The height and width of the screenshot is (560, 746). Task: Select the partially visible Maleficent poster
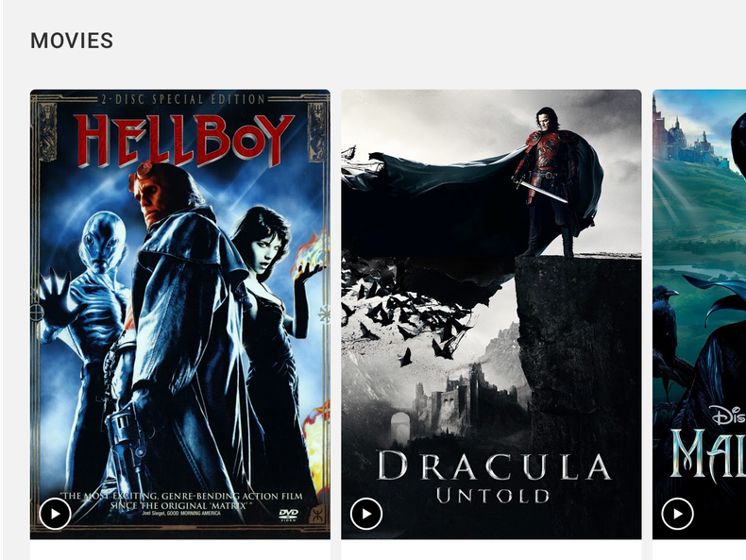point(700,314)
